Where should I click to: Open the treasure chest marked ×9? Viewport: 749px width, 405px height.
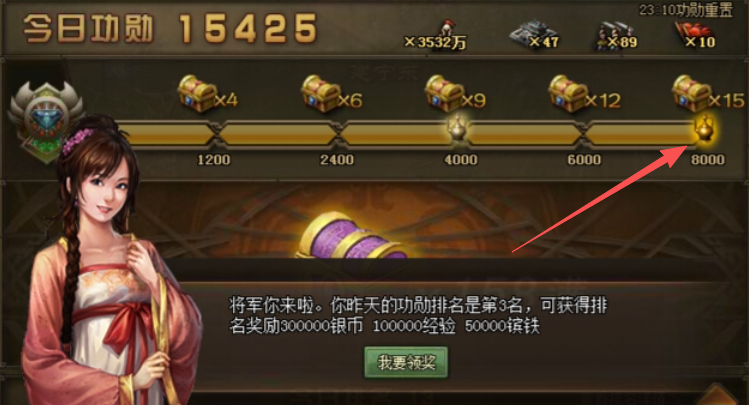(444, 94)
